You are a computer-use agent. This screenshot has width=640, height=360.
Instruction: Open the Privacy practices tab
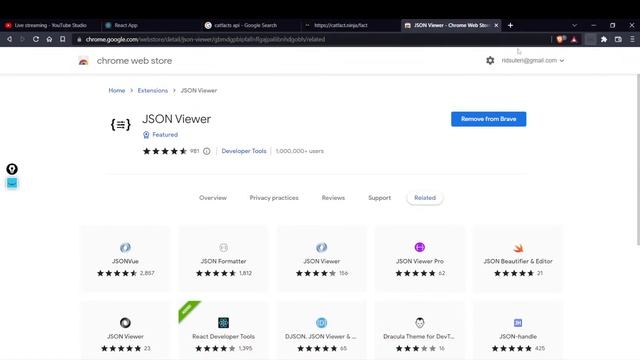[274, 198]
